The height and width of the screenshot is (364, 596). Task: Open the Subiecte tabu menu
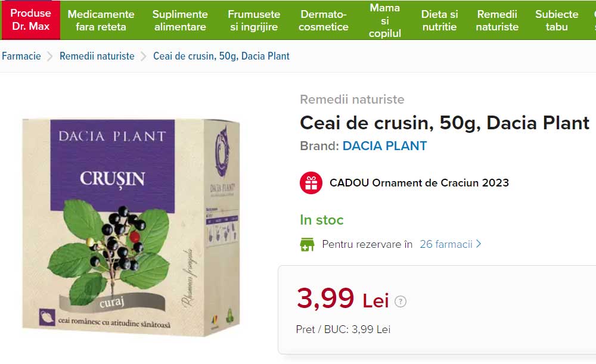click(557, 20)
